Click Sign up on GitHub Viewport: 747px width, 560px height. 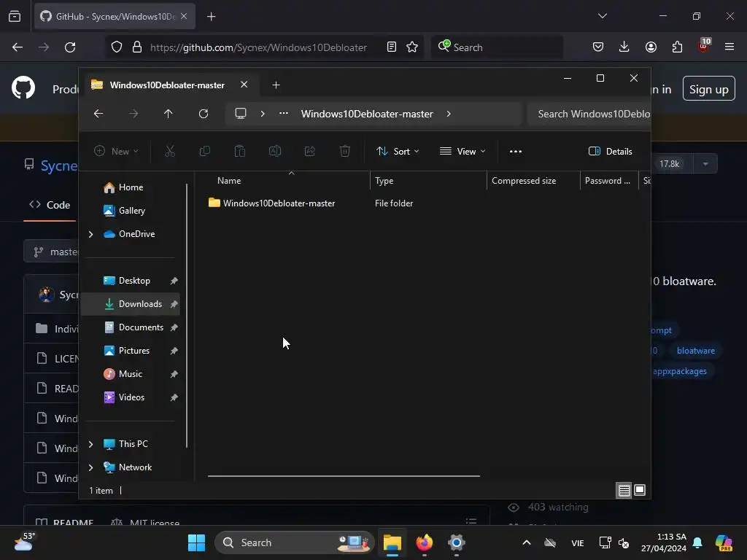(708, 89)
